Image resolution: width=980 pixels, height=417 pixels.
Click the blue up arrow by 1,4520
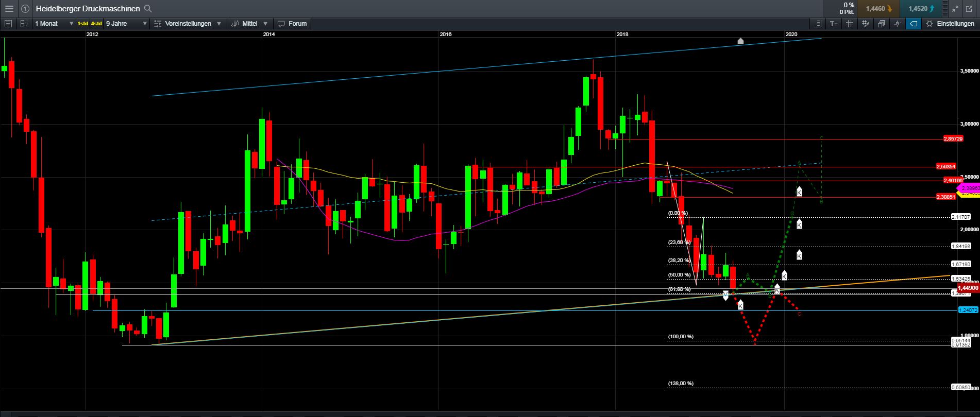click(x=932, y=9)
